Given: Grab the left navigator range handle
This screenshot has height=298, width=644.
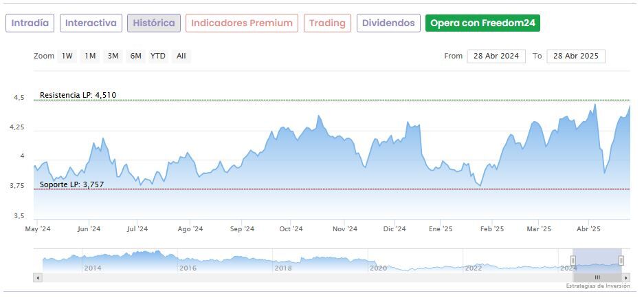Looking at the screenshot, I should pyautogui.click(x=573, y=260).
